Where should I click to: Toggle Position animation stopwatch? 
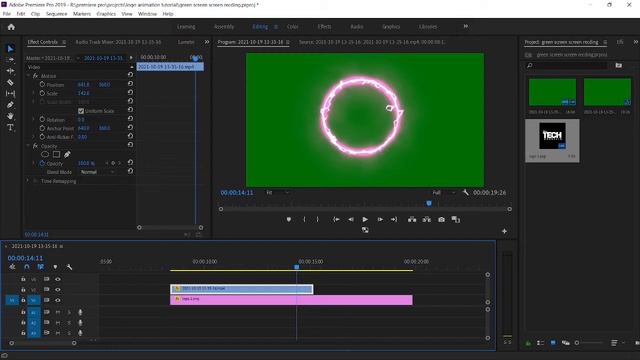42,84
